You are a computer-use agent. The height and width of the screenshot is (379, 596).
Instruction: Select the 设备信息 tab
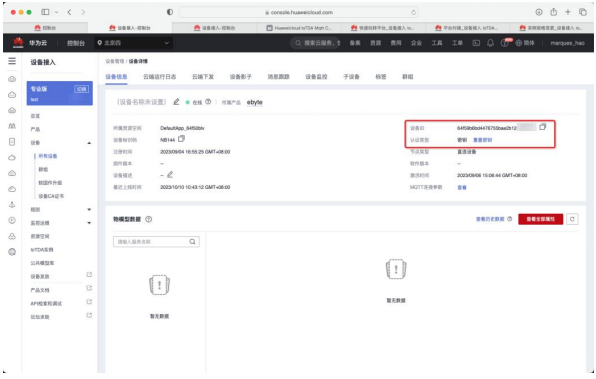coord(116,77)
